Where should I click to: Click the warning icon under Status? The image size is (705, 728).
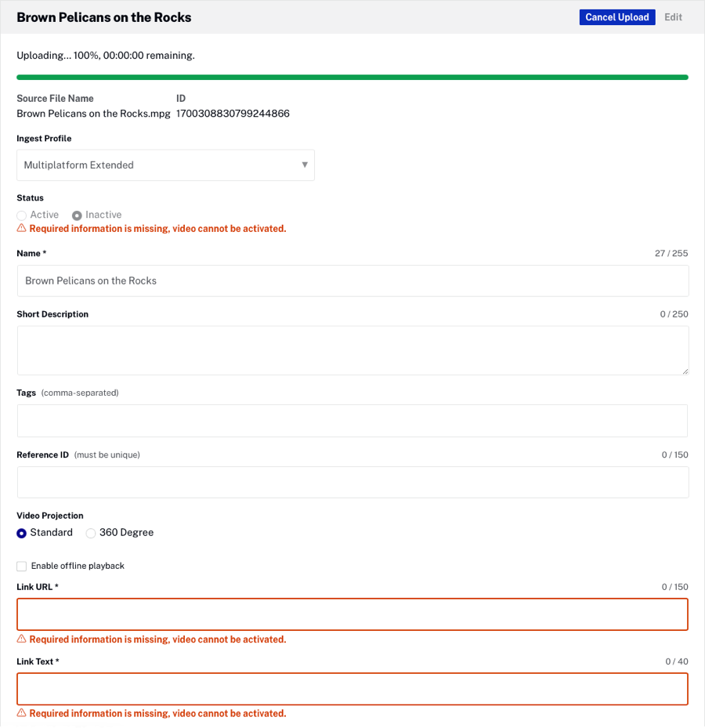22,229
